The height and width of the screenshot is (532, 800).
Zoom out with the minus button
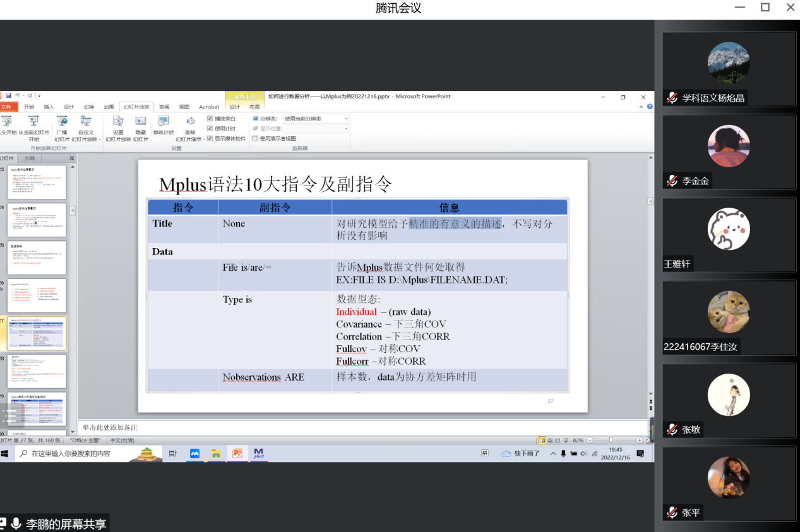point(590,440)
